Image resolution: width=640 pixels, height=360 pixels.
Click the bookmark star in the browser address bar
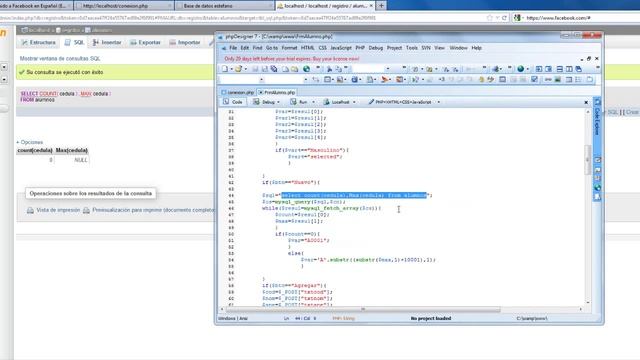[x=490, y=18]
